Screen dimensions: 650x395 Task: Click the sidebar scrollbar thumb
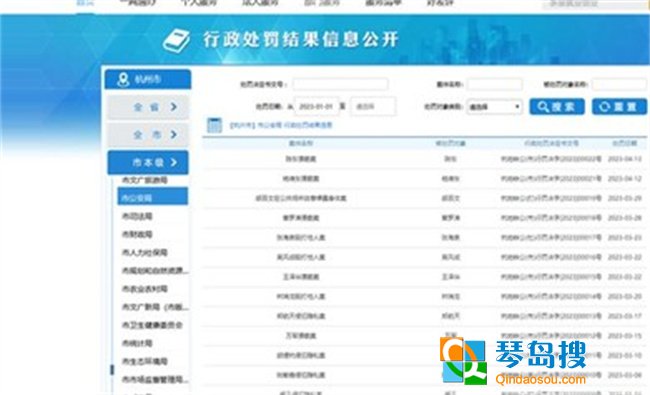[112, 370]
